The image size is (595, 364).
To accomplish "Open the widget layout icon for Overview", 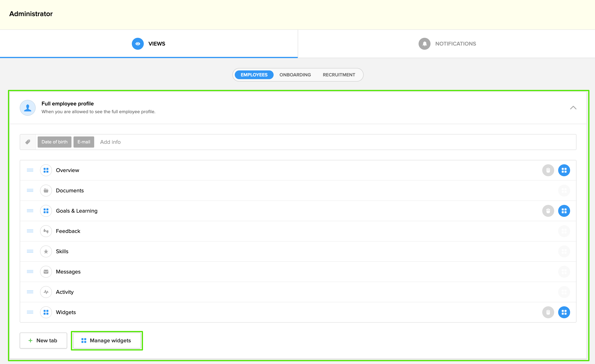I will tap(564, 170).
